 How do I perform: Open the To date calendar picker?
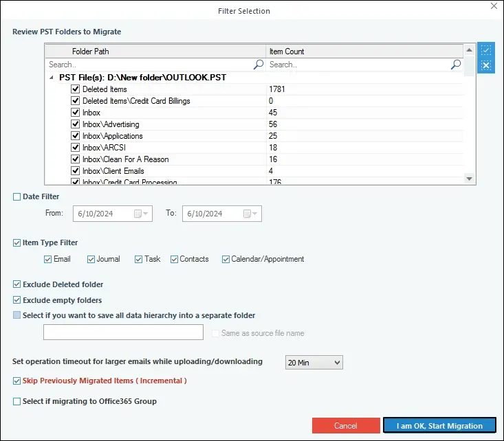[x=250, y=214]
